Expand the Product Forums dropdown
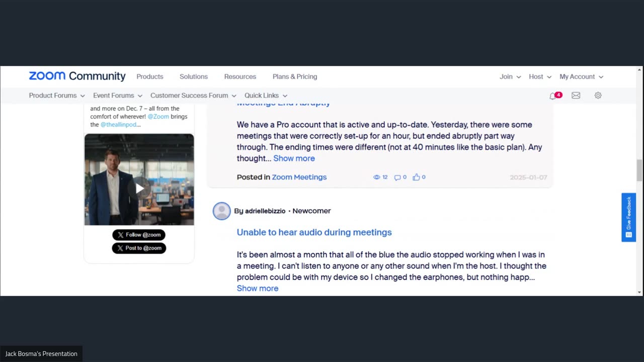Viewport: 644px width, 362px height. [x=57, y=96]
